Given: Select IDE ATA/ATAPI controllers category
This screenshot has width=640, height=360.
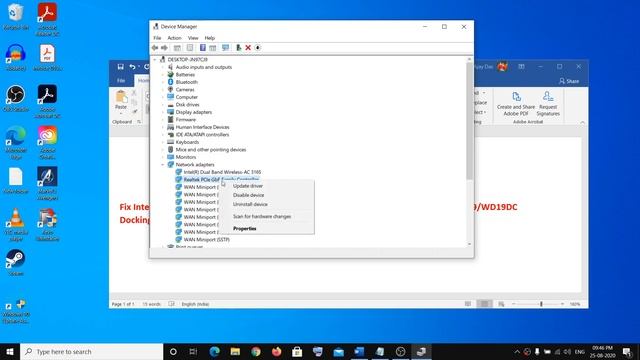Looking at the screenshot, I should coord(202,135).
